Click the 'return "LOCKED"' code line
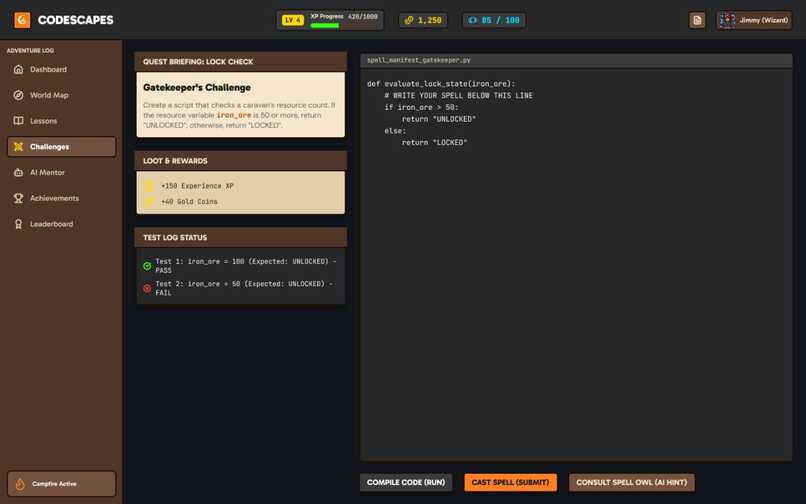The width and height of the screenshot is (806, 504). 434,142
